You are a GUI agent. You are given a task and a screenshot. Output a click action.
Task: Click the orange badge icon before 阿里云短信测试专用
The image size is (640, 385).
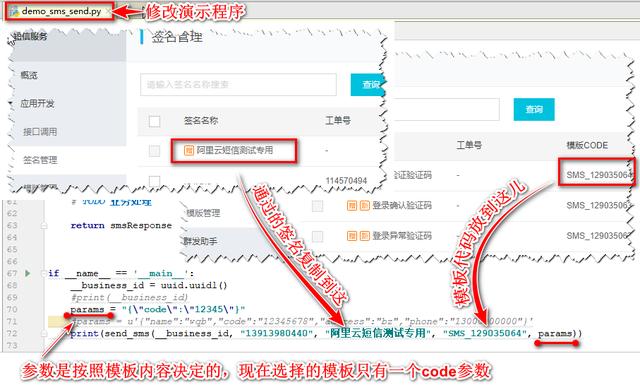pyautogui.click(x=189, y=150)
